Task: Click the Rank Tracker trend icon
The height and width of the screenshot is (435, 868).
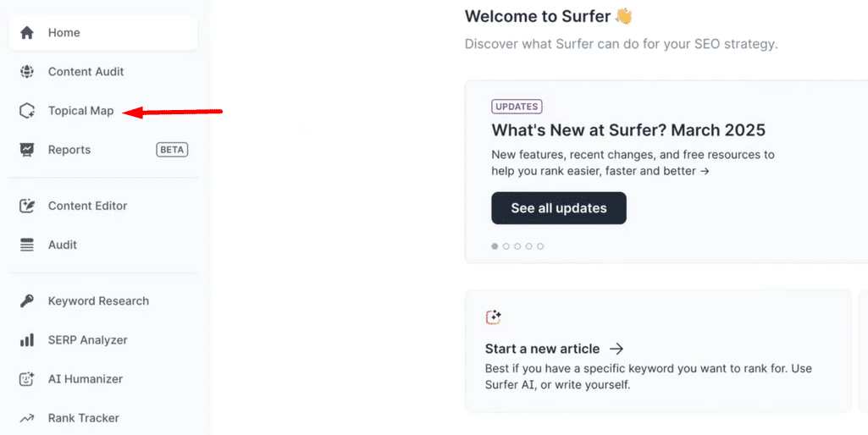Action: point(27,418)
